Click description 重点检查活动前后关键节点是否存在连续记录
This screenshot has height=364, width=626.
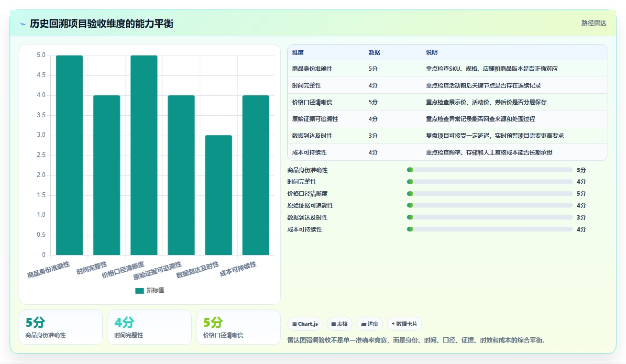[x=483, y=86]
